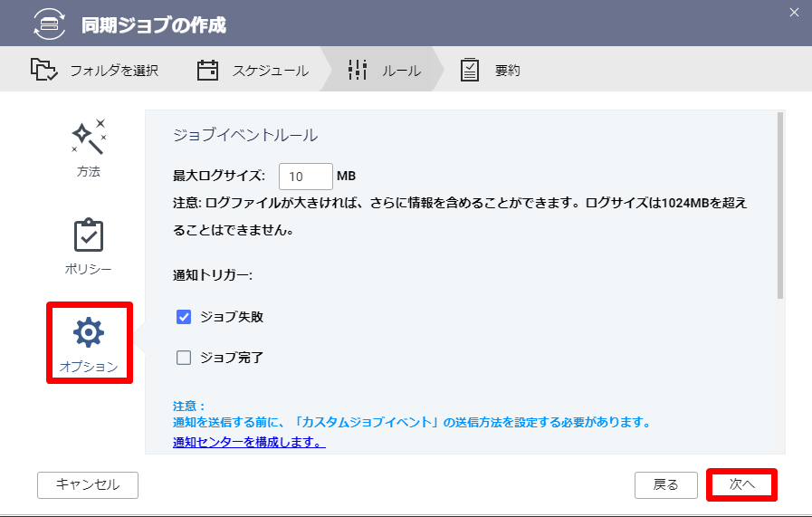This screenshot has height=517, width=812.
Task: Click the ポリシー label text
Action: (x=88, y=269)
